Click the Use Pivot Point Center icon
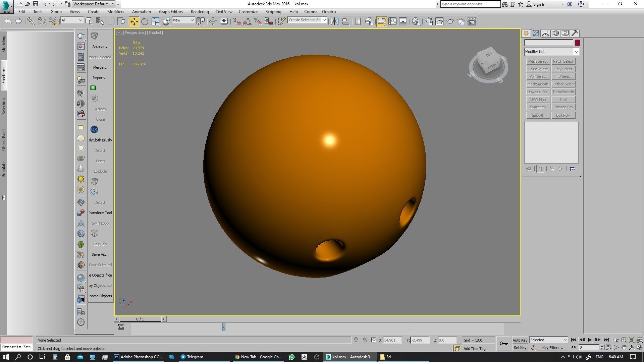The height and width of the screenshot is (362, 644). point(200,21)
